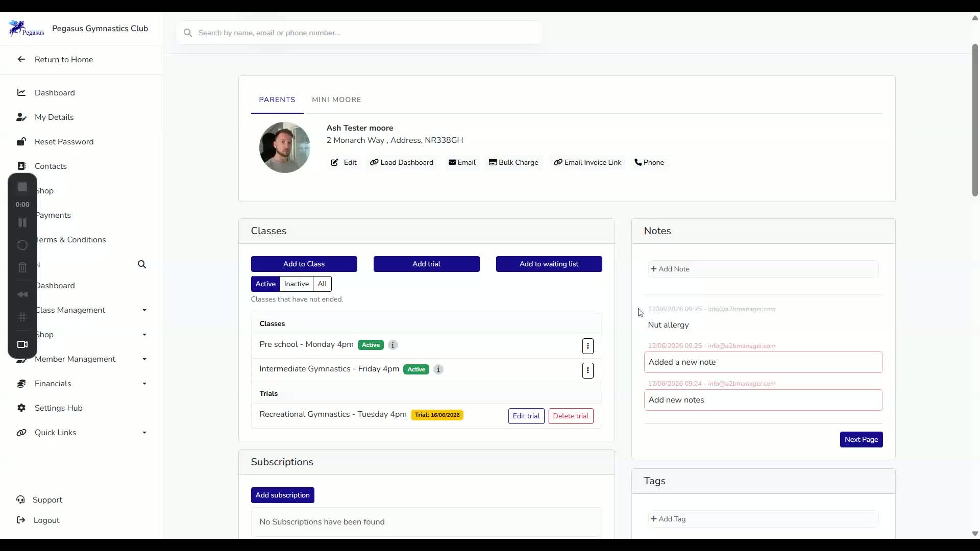Click the Nut allergy note
The image size is (980, 551).
pos(668,325)
